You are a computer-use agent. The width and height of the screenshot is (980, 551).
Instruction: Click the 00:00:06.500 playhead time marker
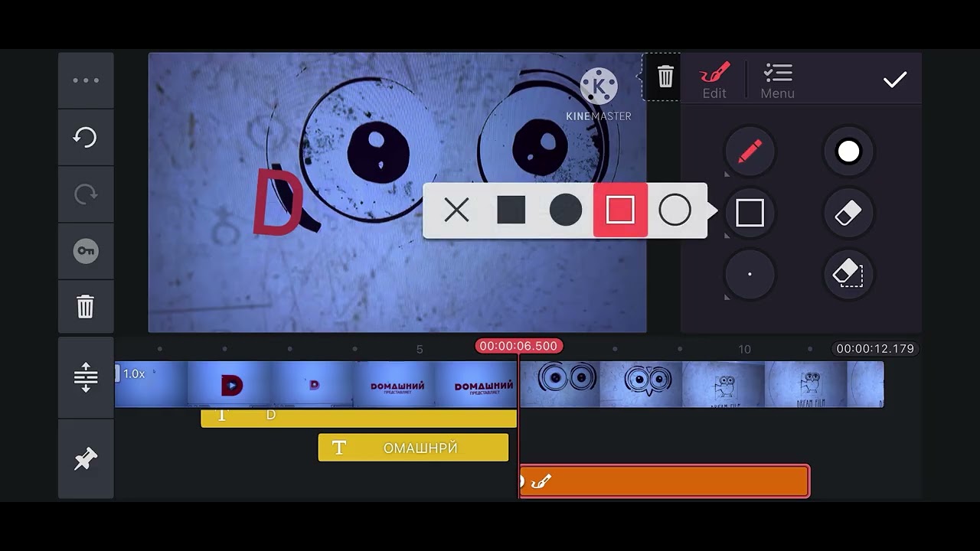click(518, 346)
